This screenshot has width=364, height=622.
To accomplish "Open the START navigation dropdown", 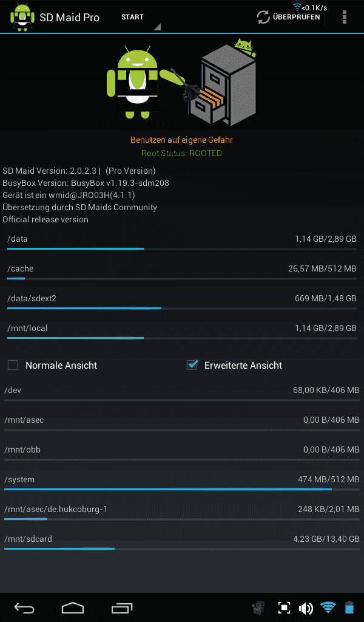I will 140,18.
